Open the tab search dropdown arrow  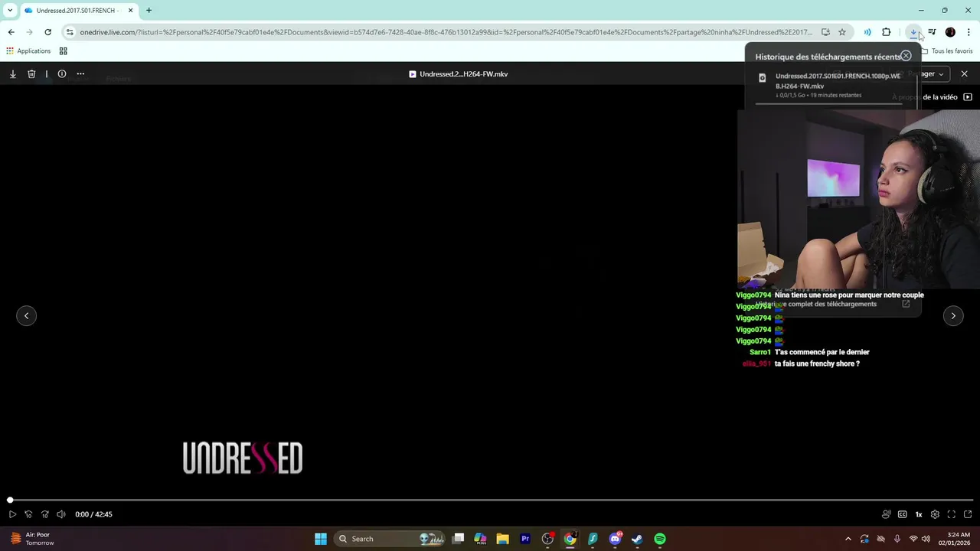pos(10,11)
